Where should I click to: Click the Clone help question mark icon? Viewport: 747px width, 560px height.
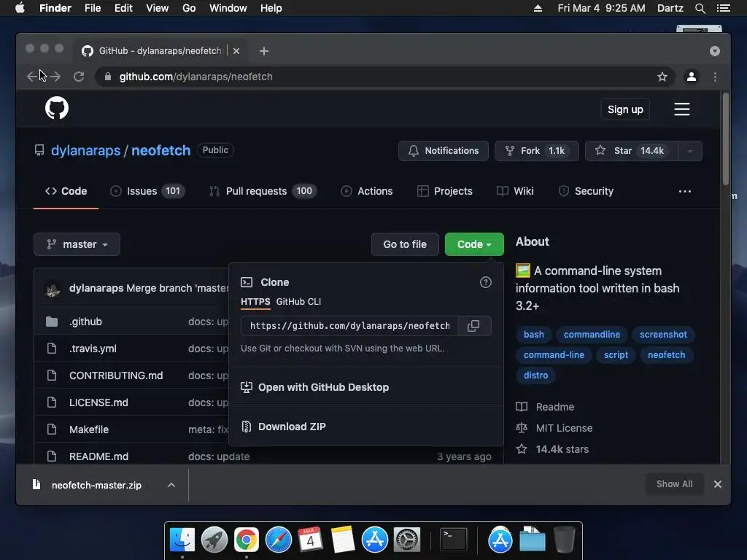pos(485,282)
